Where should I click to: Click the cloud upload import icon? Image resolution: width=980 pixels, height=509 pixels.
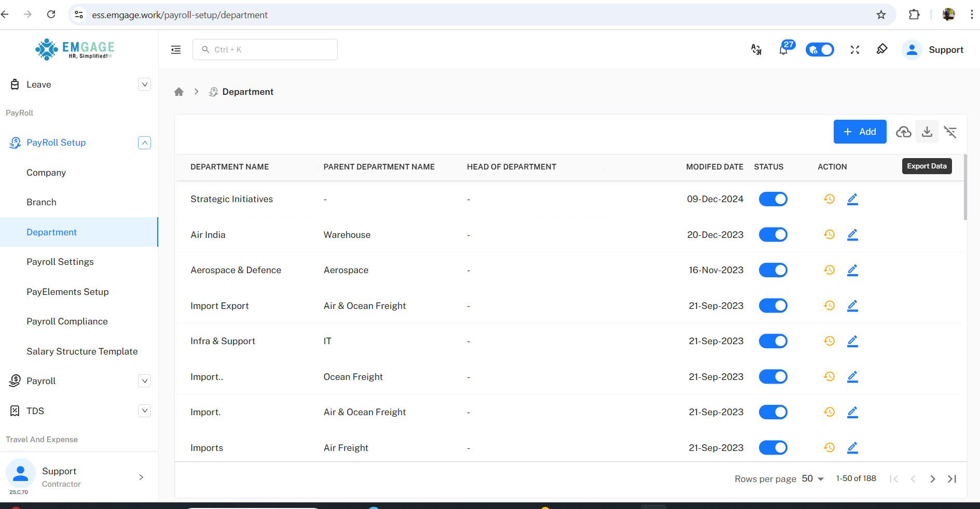point(903,132)
